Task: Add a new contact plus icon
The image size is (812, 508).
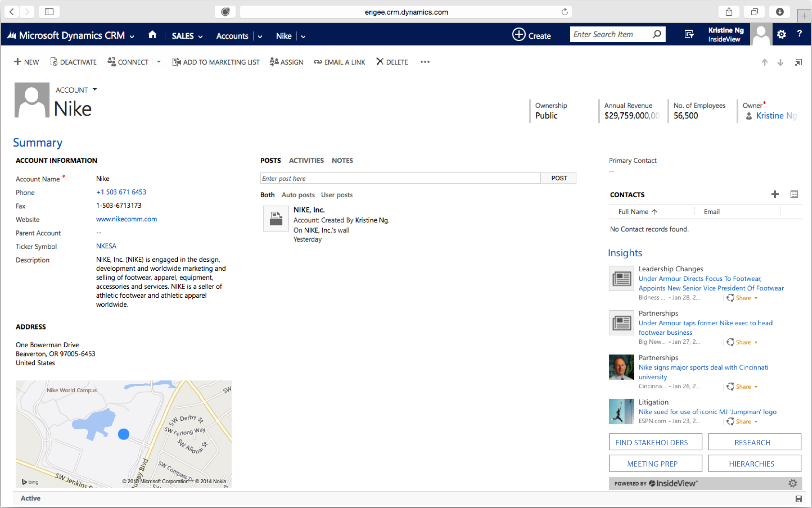Action: point(775,194)
